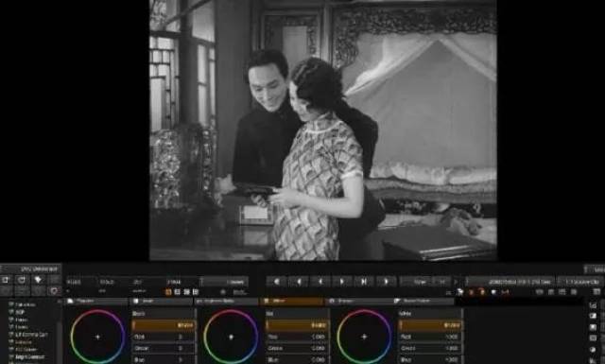Click the Red value field in the Mid panel
605x364 pixels.
click(297, 337)
